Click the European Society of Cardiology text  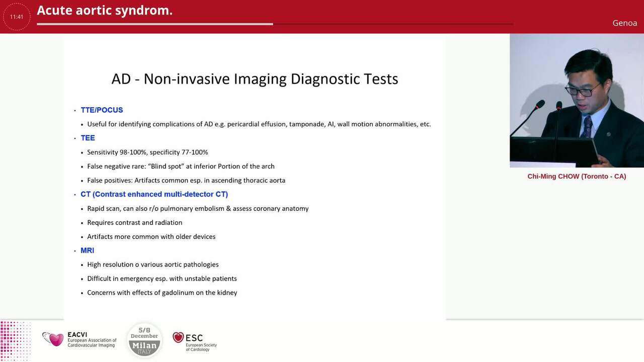201,347
